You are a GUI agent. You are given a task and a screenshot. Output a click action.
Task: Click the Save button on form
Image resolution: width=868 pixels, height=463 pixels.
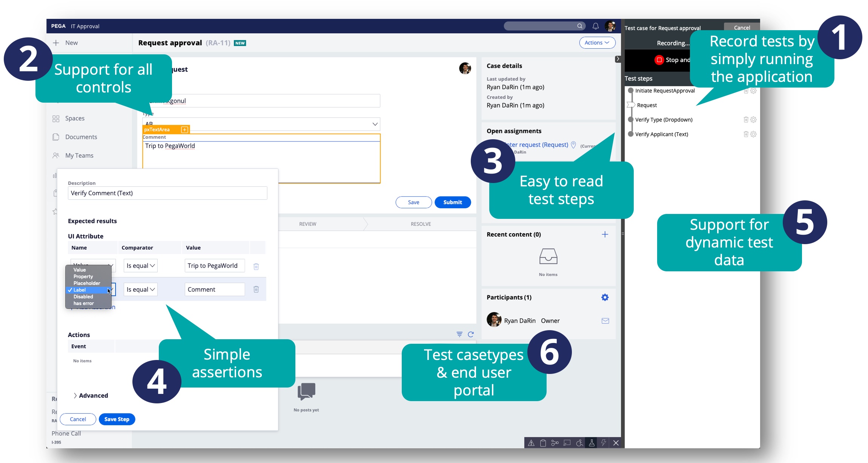pyautogui.click(x=413, y=202)
